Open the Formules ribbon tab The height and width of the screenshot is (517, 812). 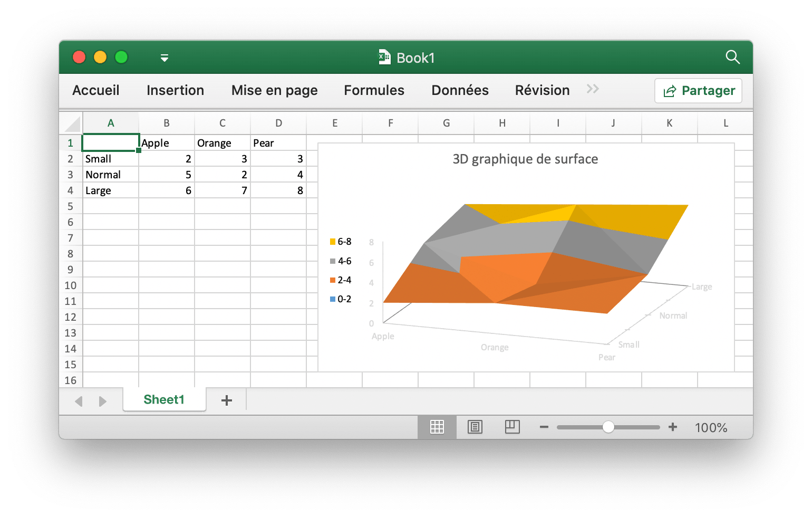374,90
